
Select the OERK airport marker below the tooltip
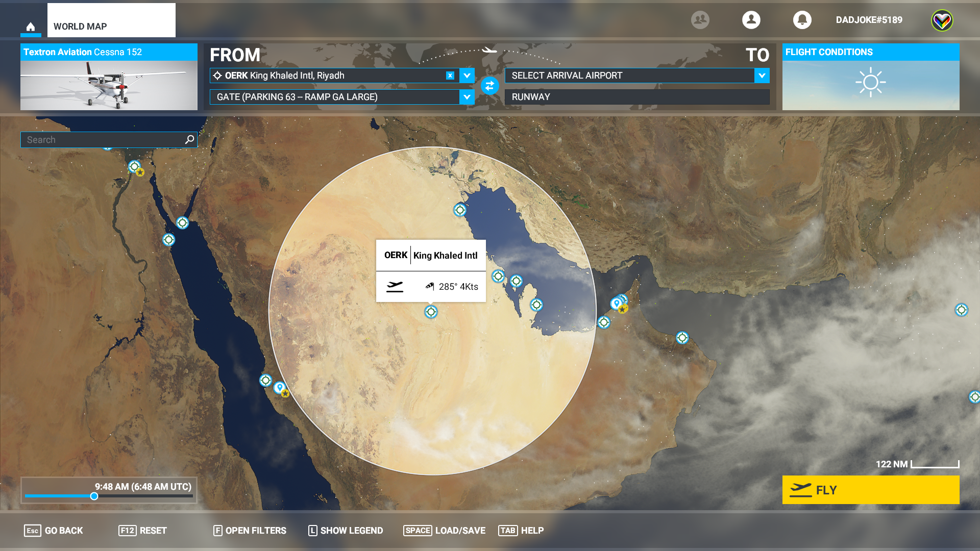coord(431,311)
